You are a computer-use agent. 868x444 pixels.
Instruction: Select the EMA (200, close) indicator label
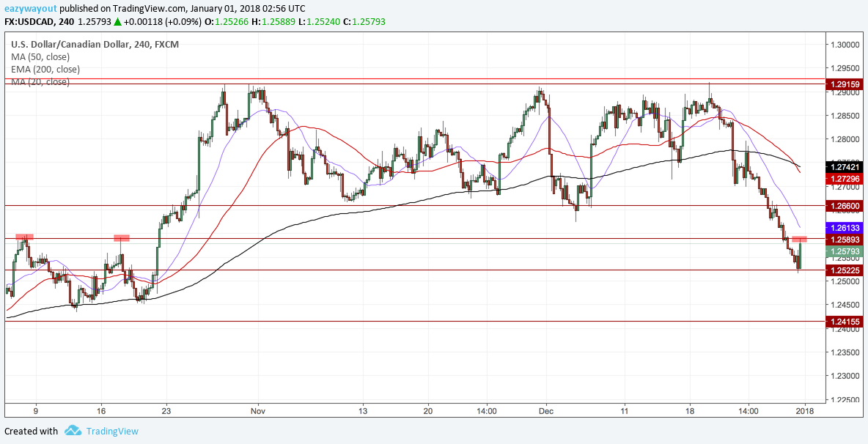pos(45,69)
